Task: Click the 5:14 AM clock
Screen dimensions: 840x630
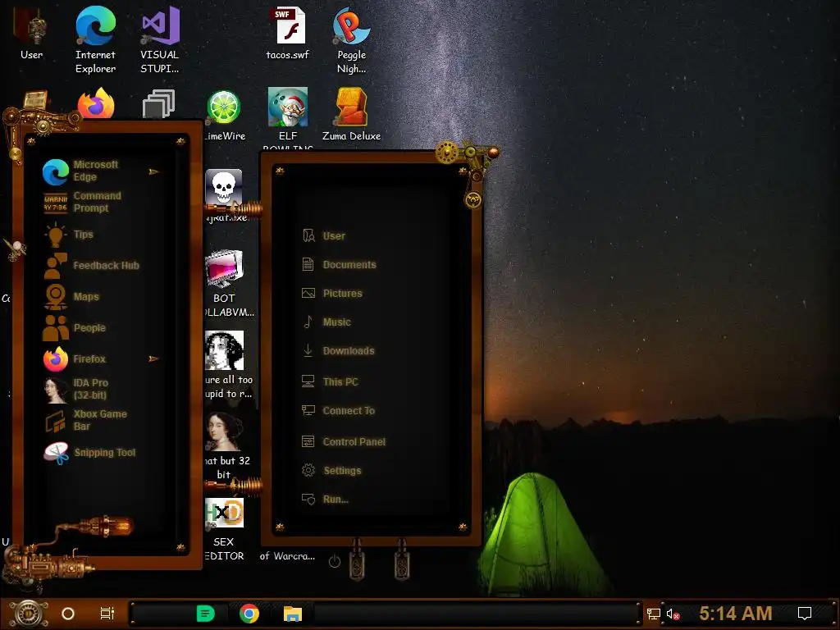Action: point(735,614)
